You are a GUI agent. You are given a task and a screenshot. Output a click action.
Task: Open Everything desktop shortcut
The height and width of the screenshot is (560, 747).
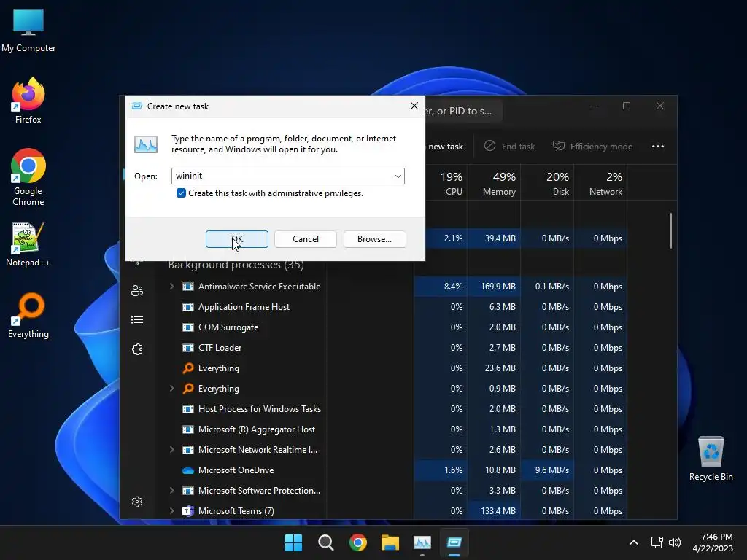[x=28, y=316]
